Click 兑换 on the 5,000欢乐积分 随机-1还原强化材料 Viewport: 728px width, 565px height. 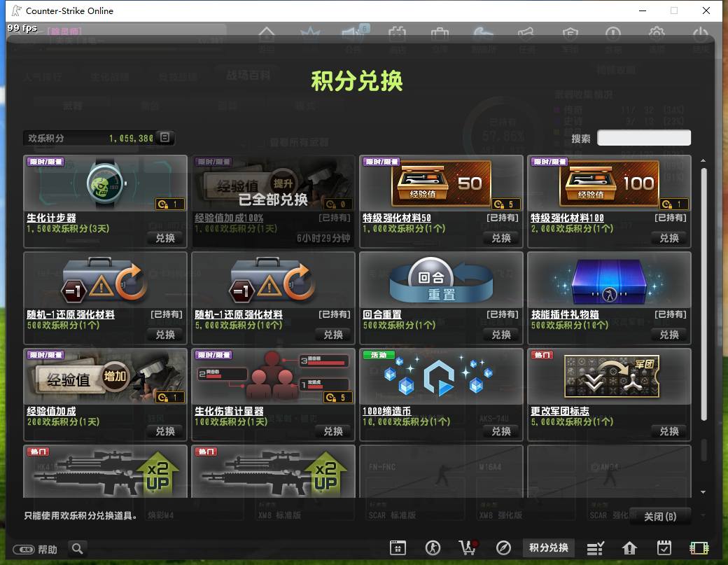click(x=333, y=335)
